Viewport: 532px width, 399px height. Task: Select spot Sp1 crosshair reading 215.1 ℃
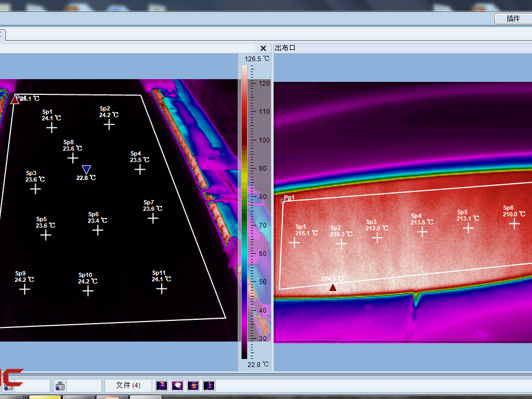coord(294,242)
